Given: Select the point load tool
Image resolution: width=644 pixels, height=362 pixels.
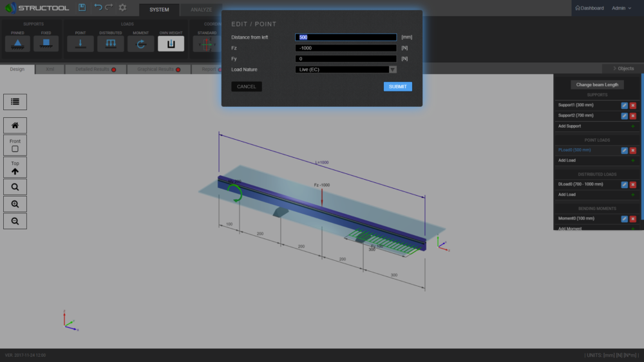Looking at the screenshot, I should coord(80,44).
